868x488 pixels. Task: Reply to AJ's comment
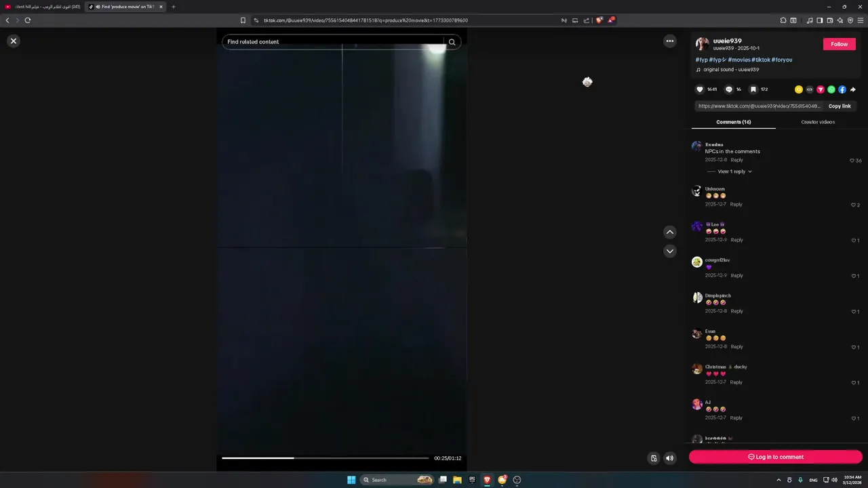736,418
